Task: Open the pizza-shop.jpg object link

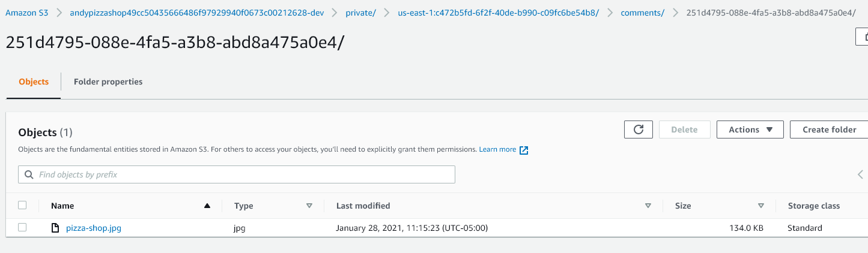Action: coord(94,228)
